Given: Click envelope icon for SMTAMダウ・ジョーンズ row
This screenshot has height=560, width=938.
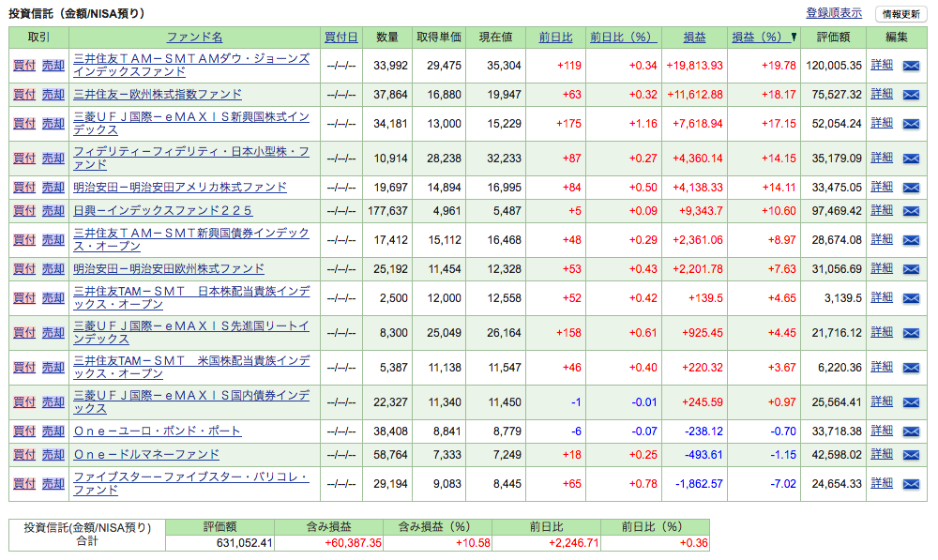Looking at the screenshot, I should point(911,66).
